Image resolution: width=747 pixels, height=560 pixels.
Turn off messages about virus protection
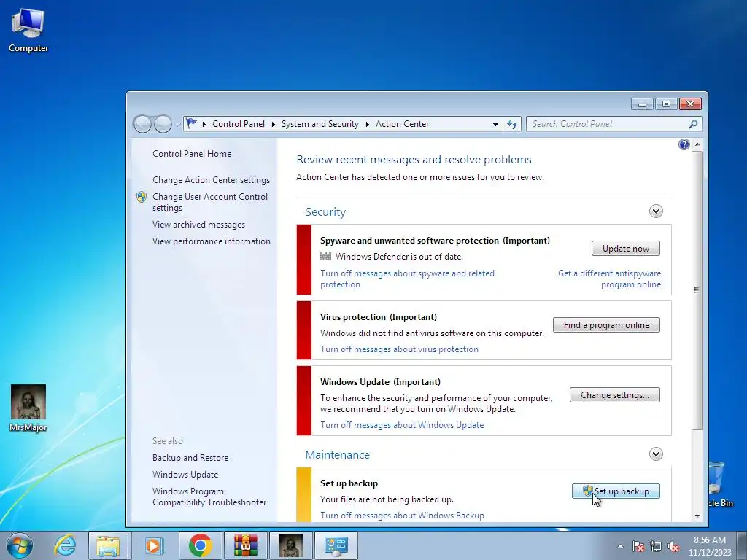point(399,349)
